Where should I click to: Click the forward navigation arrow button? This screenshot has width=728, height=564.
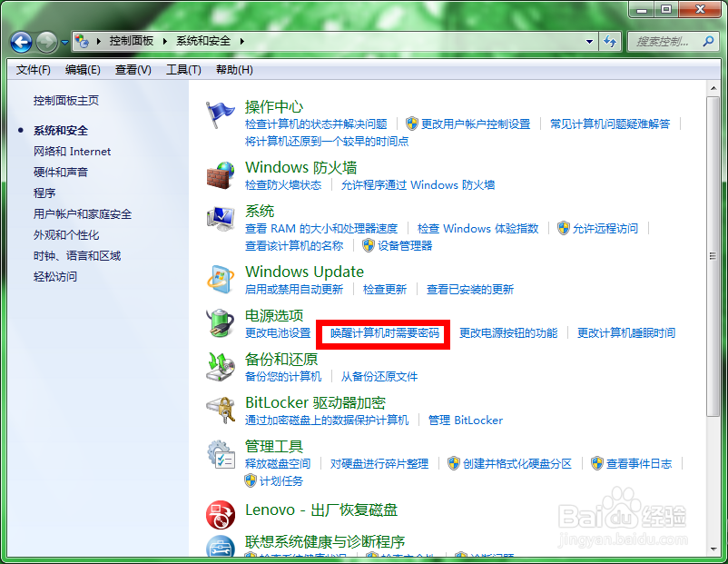tap(46, 43)
